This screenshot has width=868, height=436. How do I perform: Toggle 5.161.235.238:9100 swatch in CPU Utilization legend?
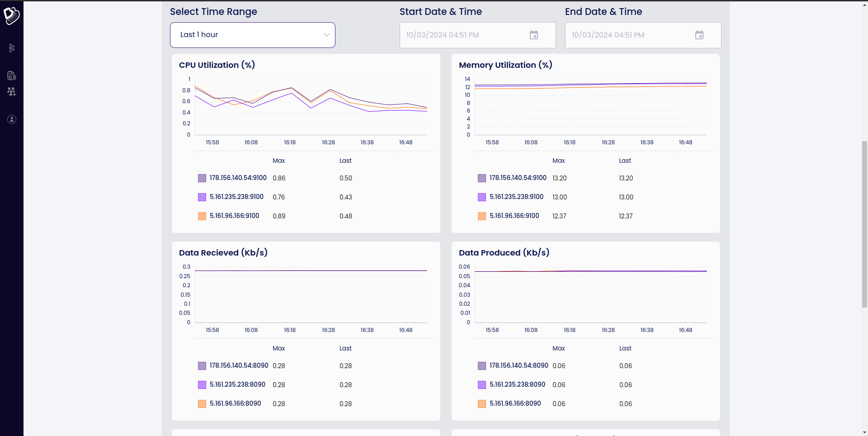(202, 197)
